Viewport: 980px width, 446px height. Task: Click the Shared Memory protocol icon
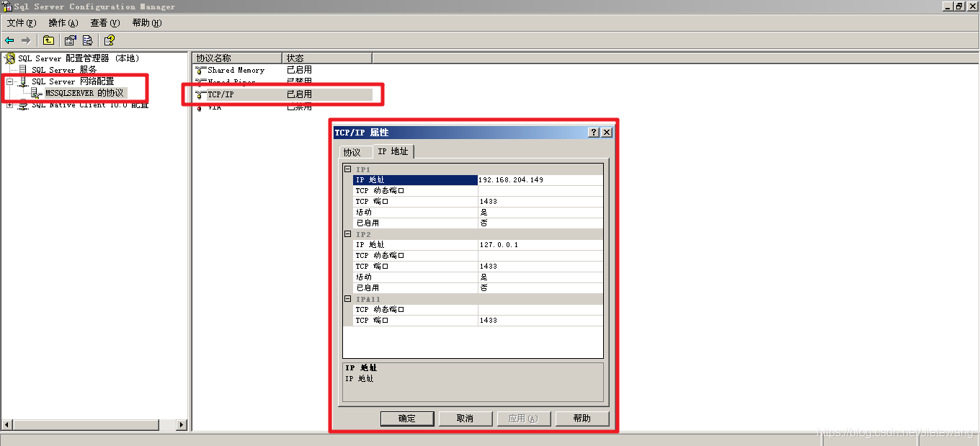pos(201,70)
